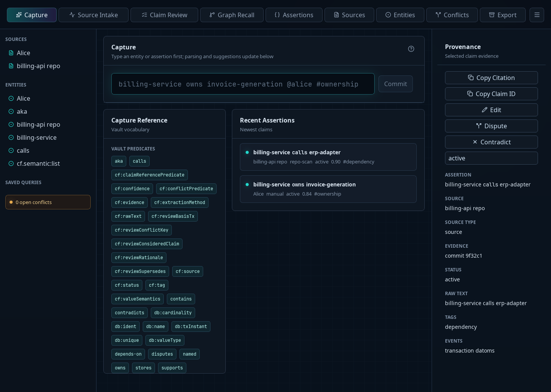The width and height of the screenshot is (551, 392).
Task: Focus the capture assertion input field
Action: coord(243,84)
